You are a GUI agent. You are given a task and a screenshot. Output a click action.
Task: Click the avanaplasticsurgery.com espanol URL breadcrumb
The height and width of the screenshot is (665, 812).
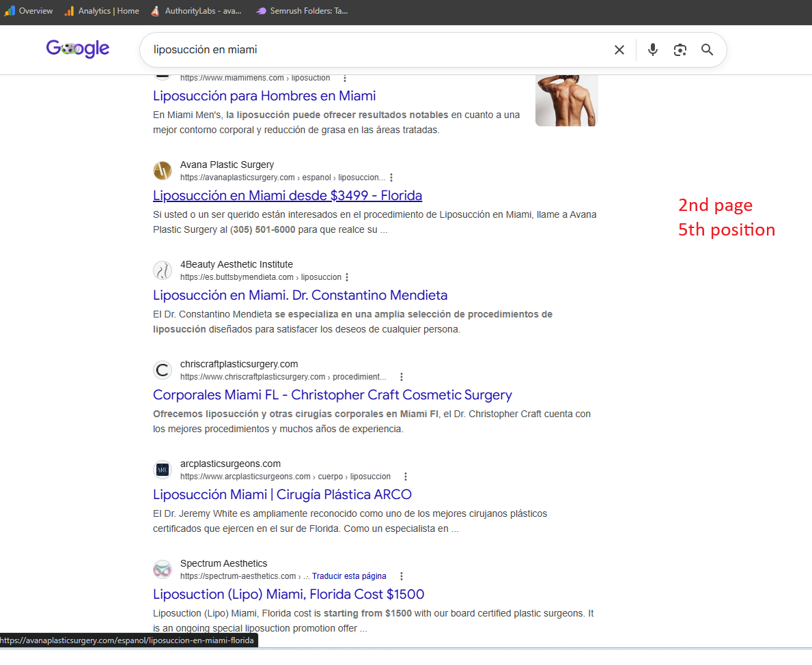283,178
